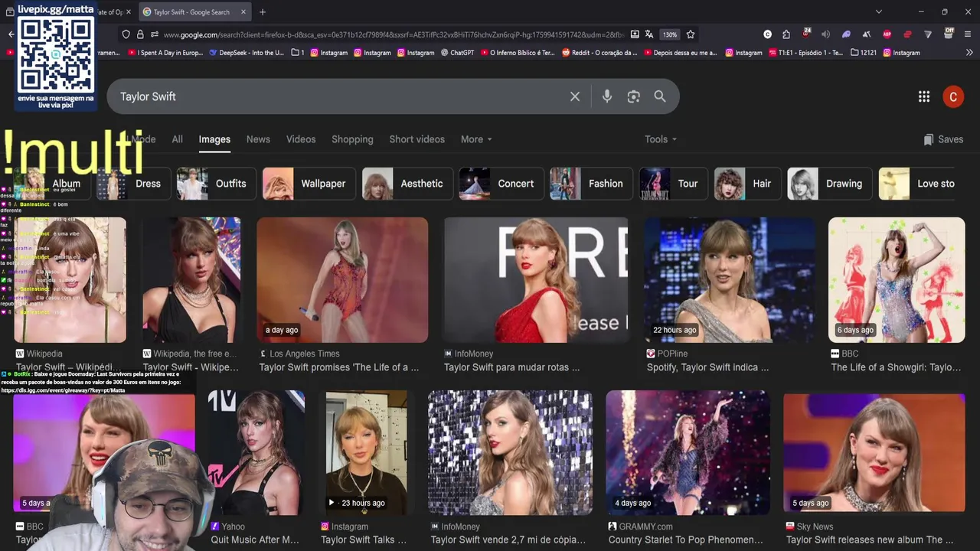Open a new browser tab

pyautogui.click(x=263, y=11)
